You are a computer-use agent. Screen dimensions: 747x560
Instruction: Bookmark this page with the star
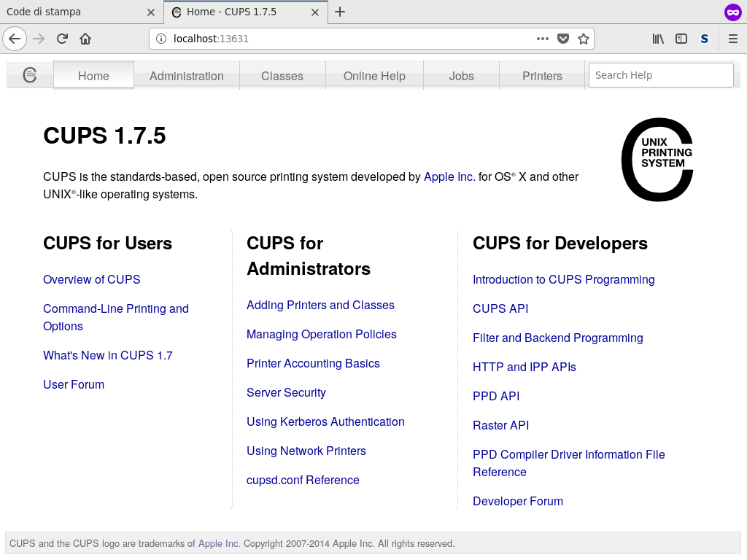point(584,39)
